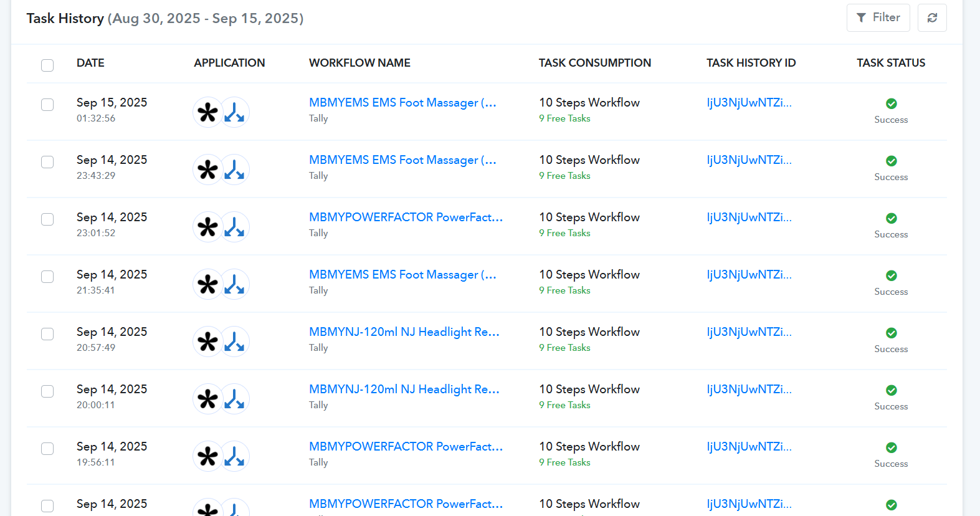Image resolution: width=980 pixels, height=516 pixels.
Task: Click the router arrows icon in the 23:43:29 row
Action: point(235,170)
